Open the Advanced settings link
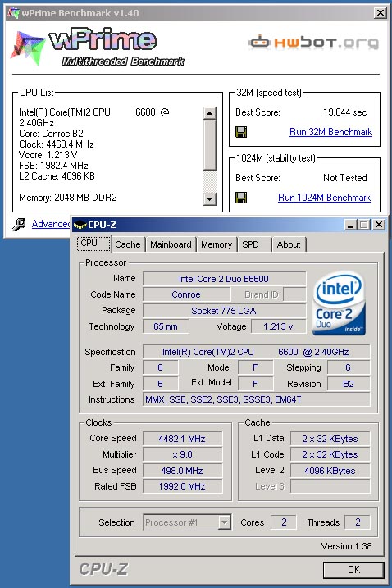The height and width of the screenshot is (588, 392). tap(51, 224)
